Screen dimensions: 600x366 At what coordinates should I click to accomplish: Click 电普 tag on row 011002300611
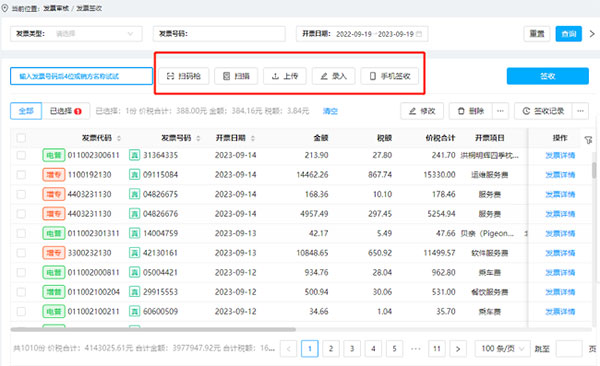pos(54,155)
